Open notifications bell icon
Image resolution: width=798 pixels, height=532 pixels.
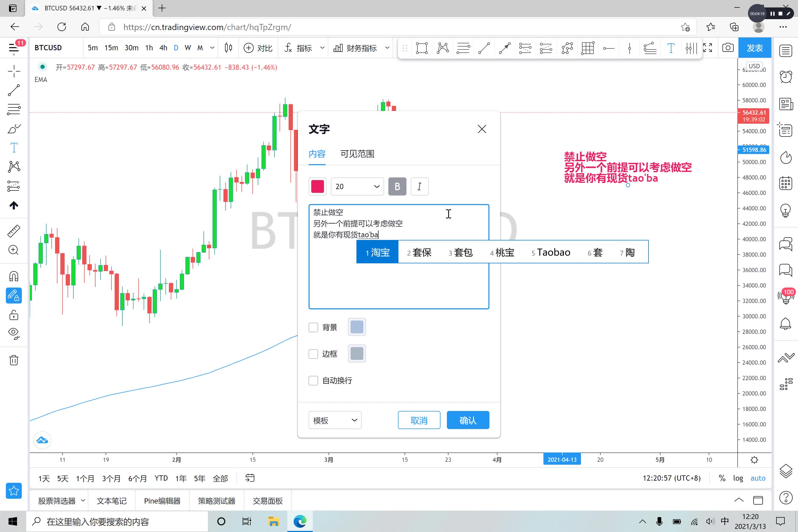786,324
